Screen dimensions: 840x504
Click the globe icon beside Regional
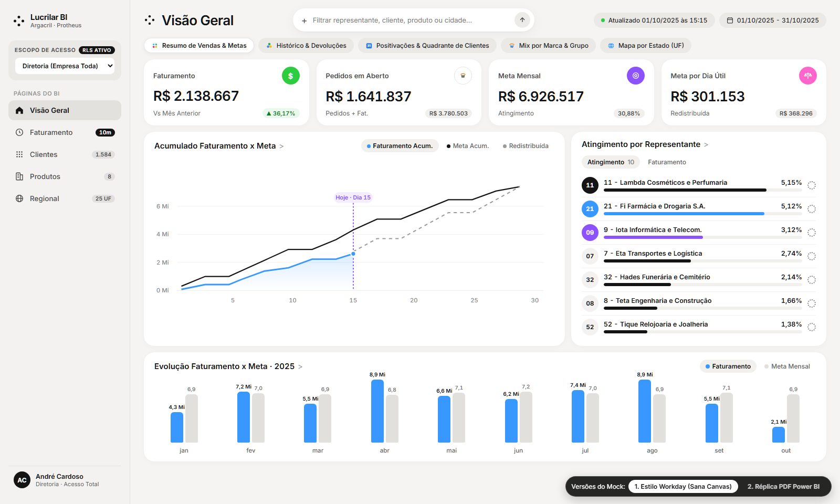pyautogui.click(x=19, y=198)
